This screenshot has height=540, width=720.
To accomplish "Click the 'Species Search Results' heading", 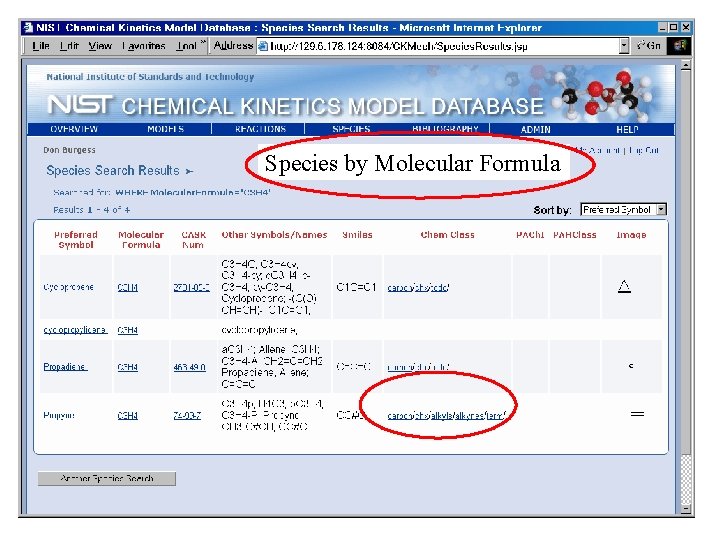I will coord(113,170).
